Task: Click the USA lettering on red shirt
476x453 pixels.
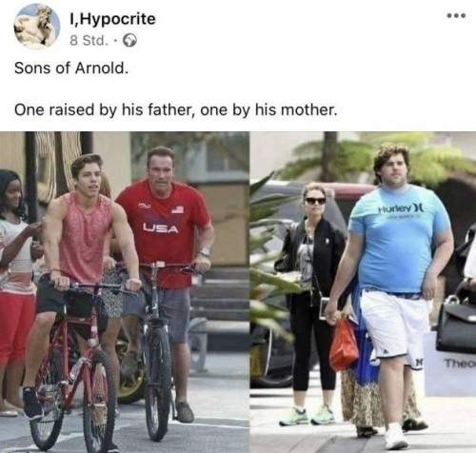Action: [160, 228]
